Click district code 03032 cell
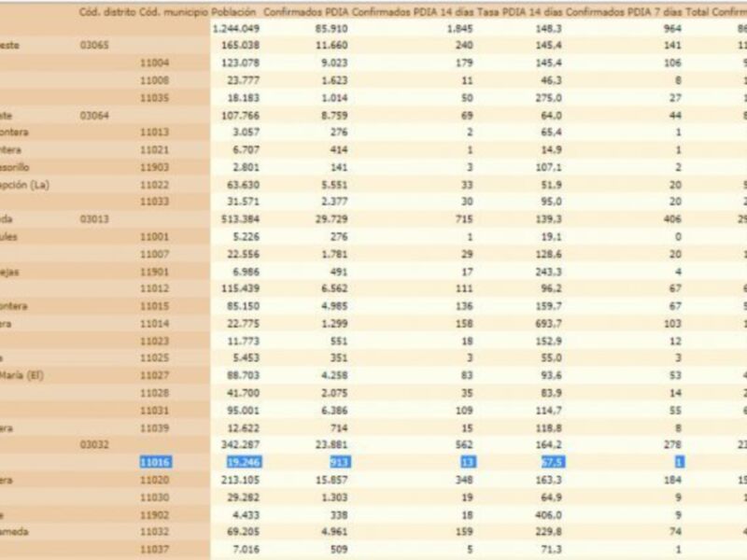 click(x=95, y=444)
